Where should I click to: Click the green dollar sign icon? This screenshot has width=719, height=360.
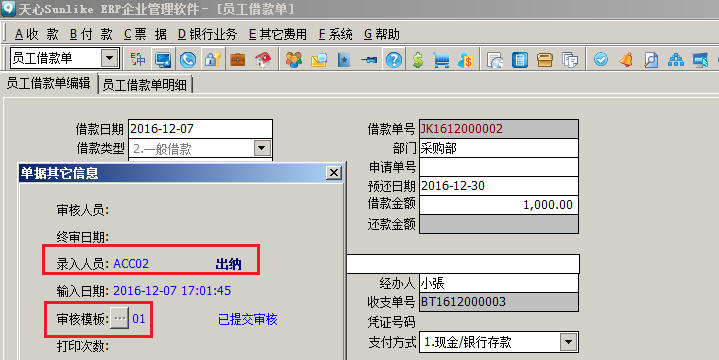pyautogui.click(x=417, y=60)
